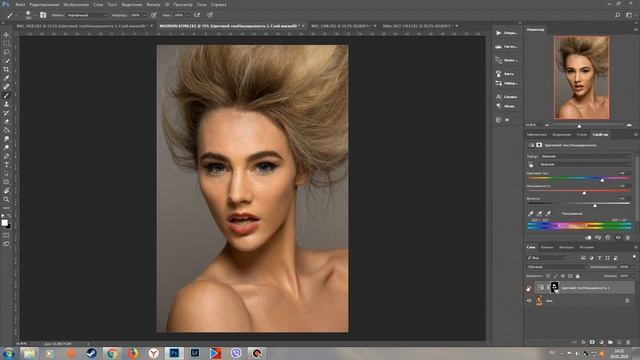The image size is (640, 360).
Task: Select the Lasso tool
Action: coord(6,52)
